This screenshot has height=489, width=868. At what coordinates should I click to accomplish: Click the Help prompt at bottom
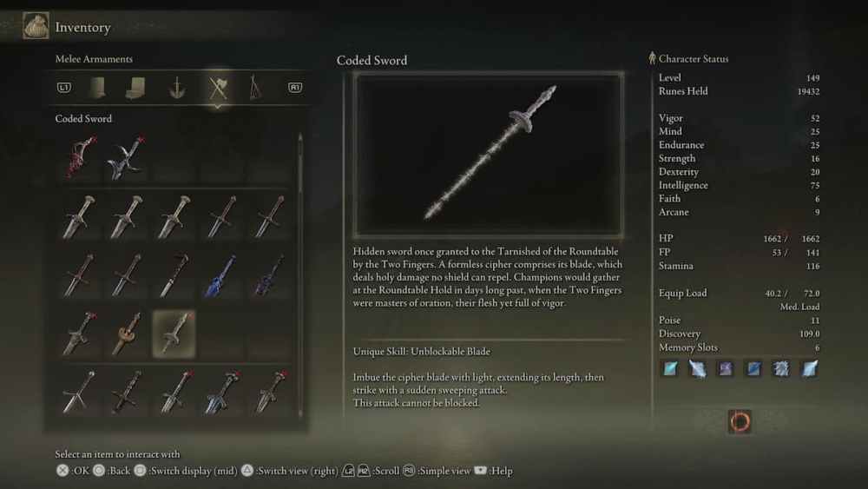coord(494,471)
